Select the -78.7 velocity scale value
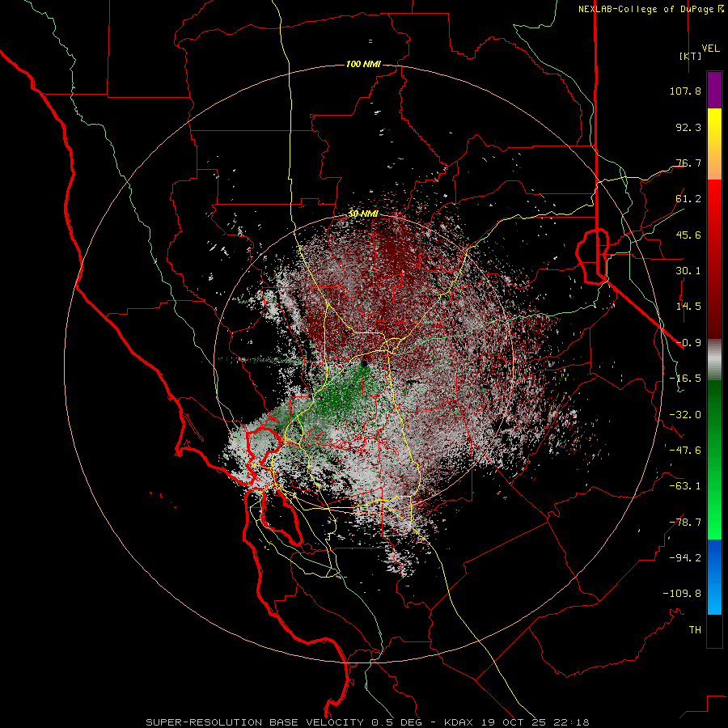728x728 pixels. tap(685, 523)
